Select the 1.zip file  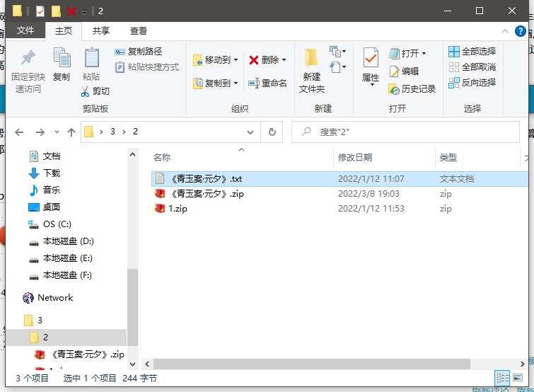pyautogui.click(x=339, y=209)
